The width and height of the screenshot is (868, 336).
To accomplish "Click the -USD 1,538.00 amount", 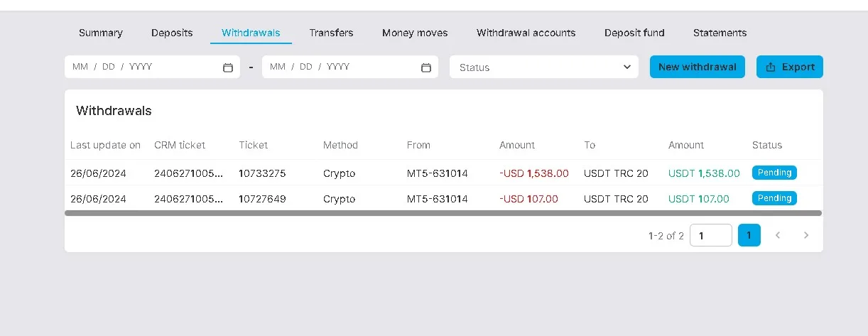I will (534, 173).
